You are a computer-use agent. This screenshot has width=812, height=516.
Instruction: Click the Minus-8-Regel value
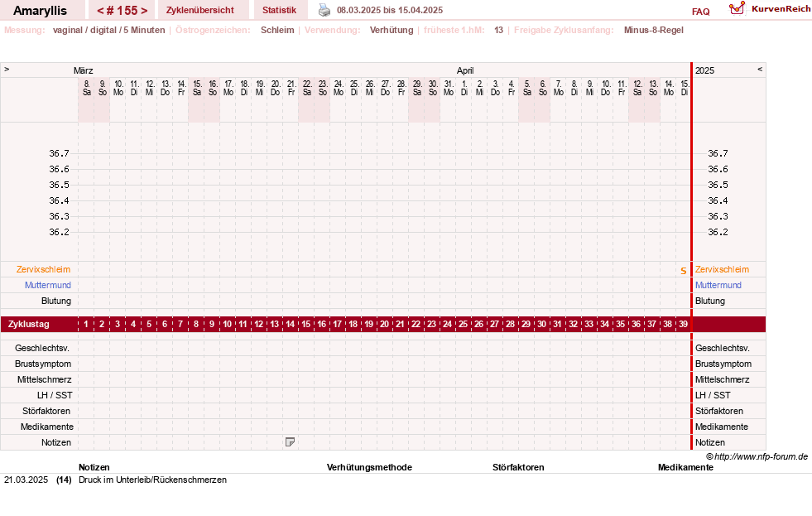pyautogui.click(x=654, y=30)
